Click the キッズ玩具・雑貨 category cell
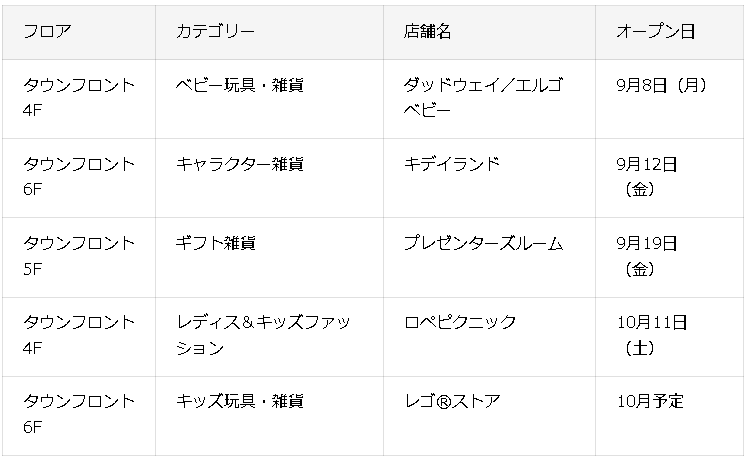The width and height of the screenshot is (747, 460). click(269, 416)
